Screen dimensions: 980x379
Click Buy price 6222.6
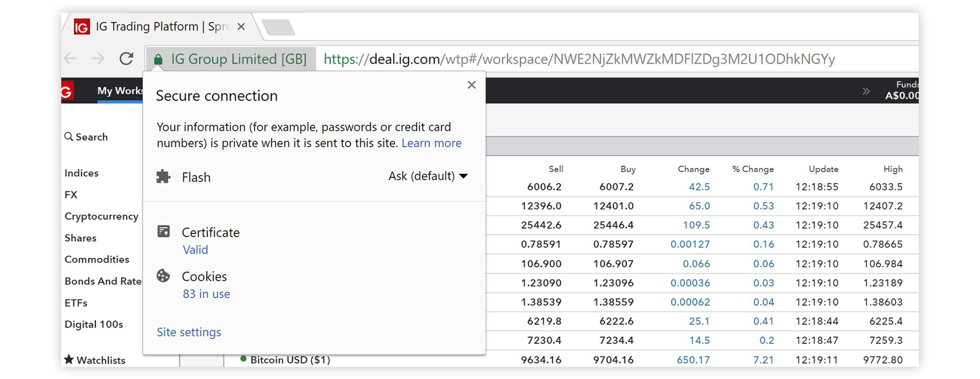click(616, 321)
